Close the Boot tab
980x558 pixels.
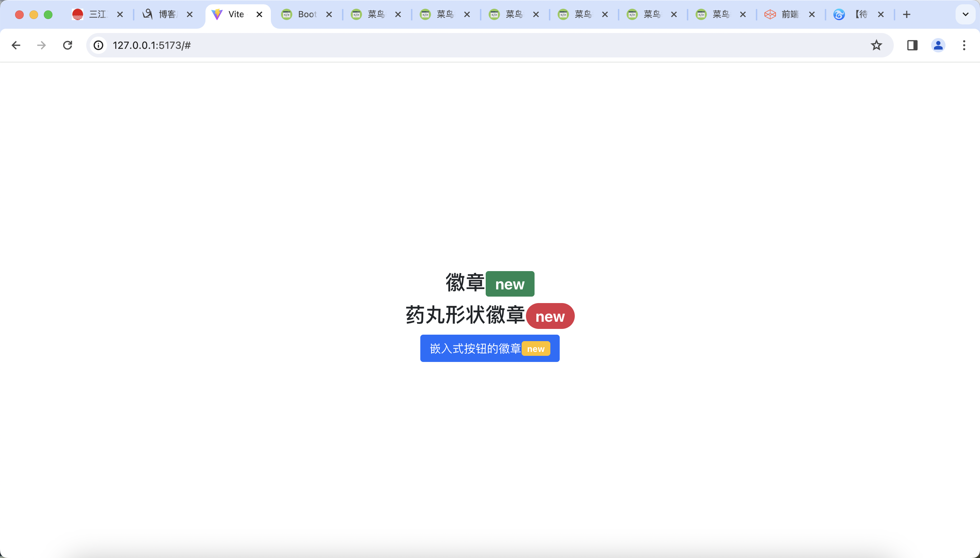pos(329,15)
